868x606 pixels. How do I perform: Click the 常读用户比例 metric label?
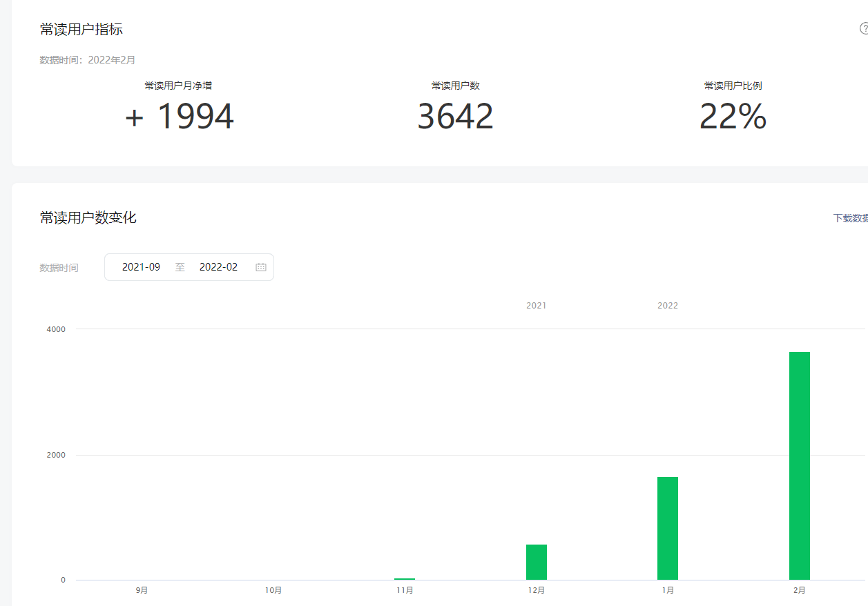point(733,86)
